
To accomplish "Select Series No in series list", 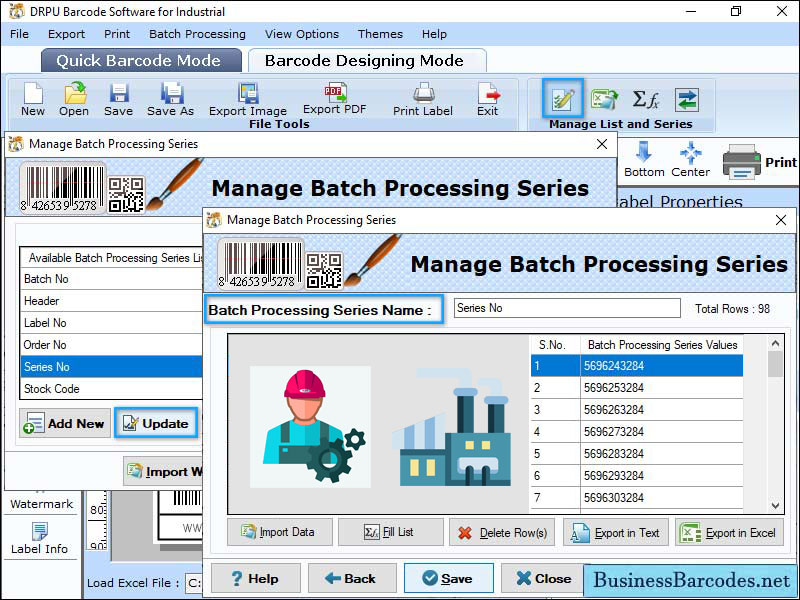I will [111, 367].
